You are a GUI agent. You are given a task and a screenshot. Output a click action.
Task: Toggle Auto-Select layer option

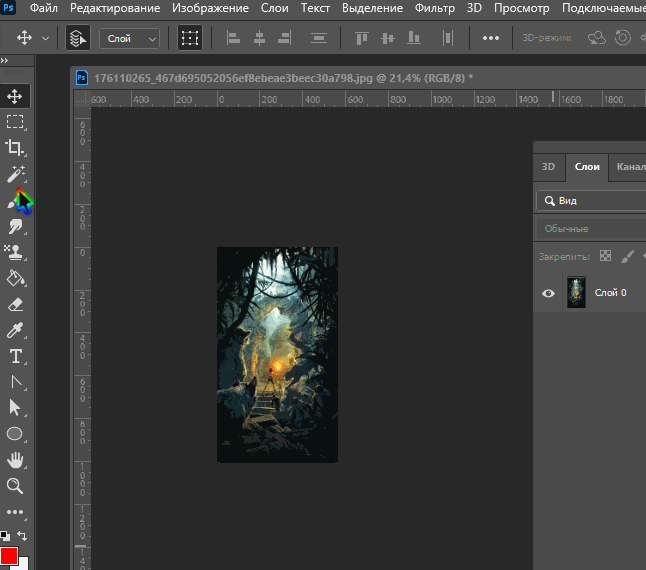click(x=78, y=38)
